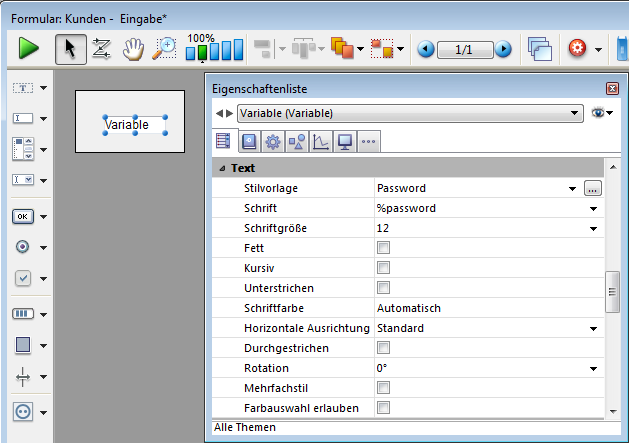Go to the next form page
The image size is (629, 443).
[x=504, y=49]
